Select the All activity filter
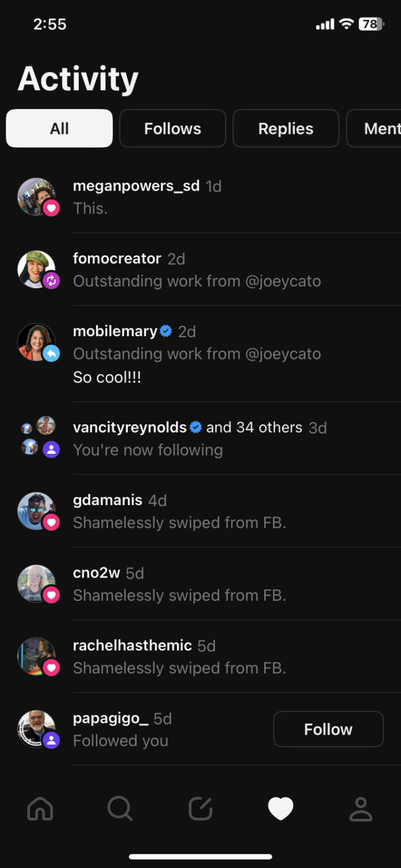 click(x=59, y=128)
